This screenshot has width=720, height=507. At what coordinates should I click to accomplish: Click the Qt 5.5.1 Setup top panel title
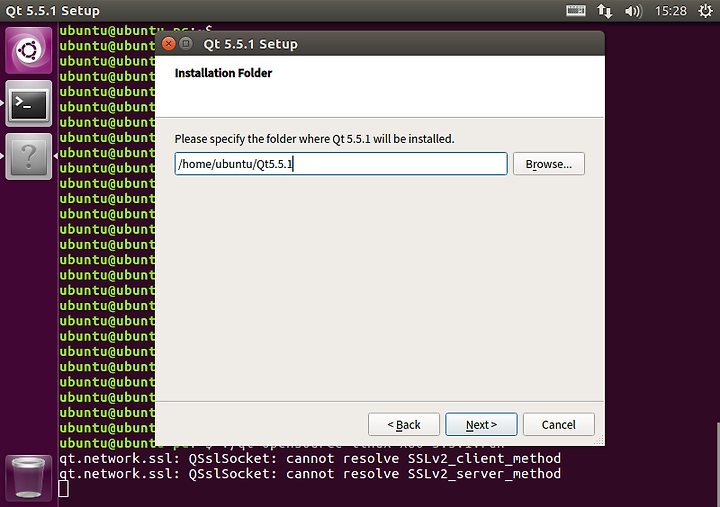point(52,11)
